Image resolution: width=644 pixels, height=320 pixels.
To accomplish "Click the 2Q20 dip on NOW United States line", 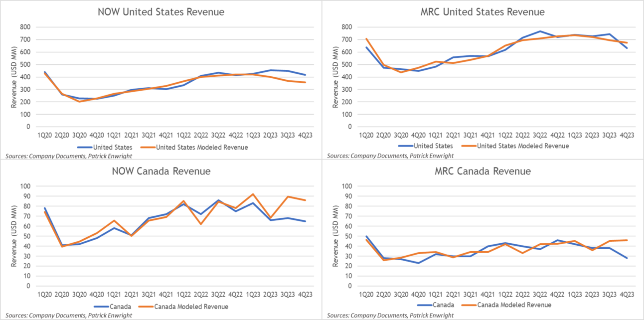I will coord(63,93).
